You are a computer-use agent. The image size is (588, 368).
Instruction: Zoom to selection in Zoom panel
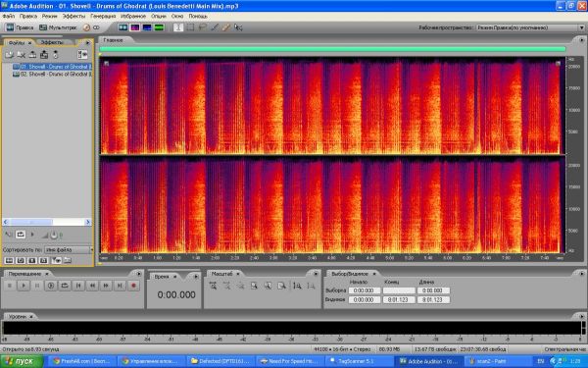pos(254,287)
